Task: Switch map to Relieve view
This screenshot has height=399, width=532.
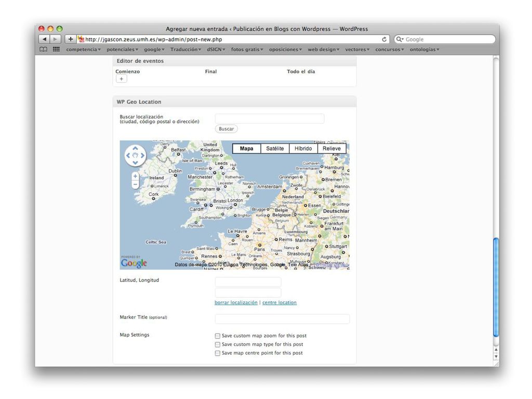Action: click(332, 149)
